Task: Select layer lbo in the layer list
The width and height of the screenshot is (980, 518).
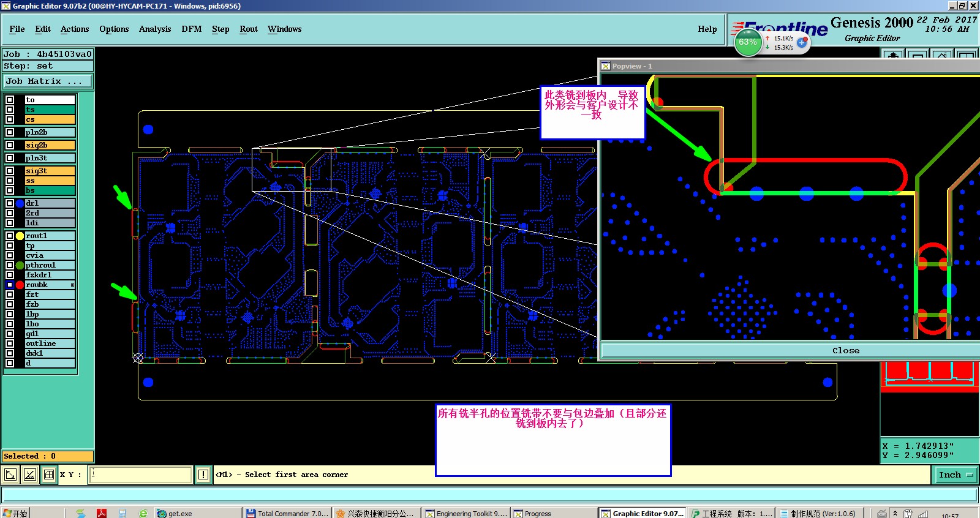Action: tap(50, 324)
